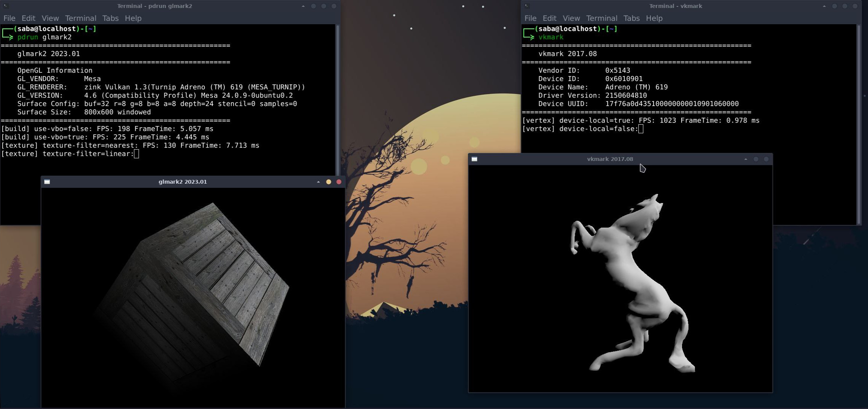868x409 pixels.
Task: Click the pdrun glmark2 terminal window icon
Action: (x=6, y=6)
